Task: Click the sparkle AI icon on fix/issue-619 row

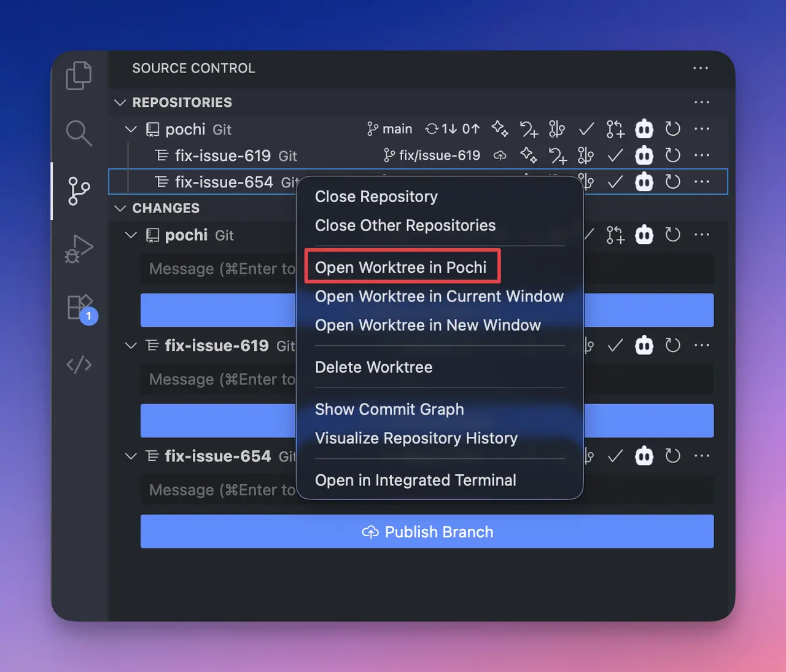Action: (529, 155)
